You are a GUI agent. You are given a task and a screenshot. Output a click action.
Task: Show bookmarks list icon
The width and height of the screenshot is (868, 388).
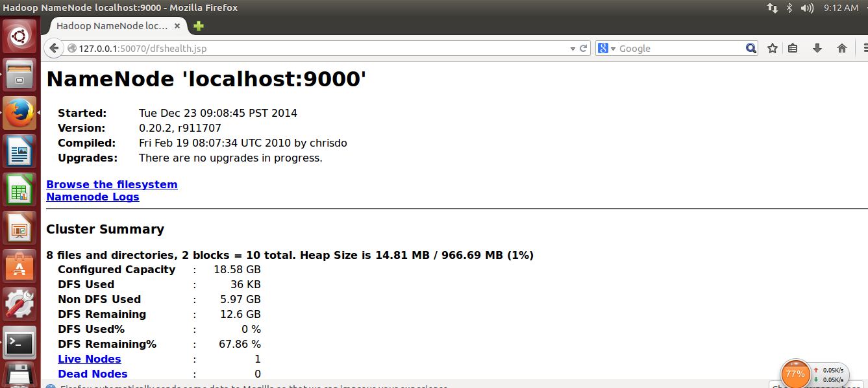(x=793, y=48)
